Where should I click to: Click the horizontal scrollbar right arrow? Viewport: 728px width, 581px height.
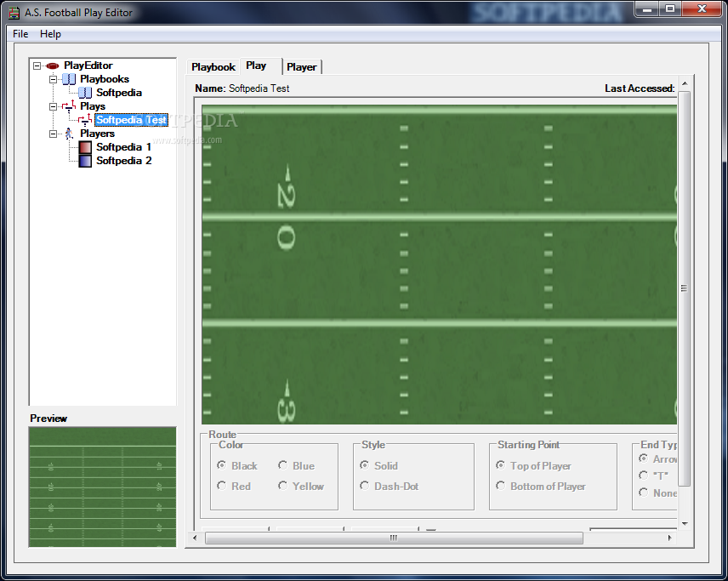(x=670, y=538)
